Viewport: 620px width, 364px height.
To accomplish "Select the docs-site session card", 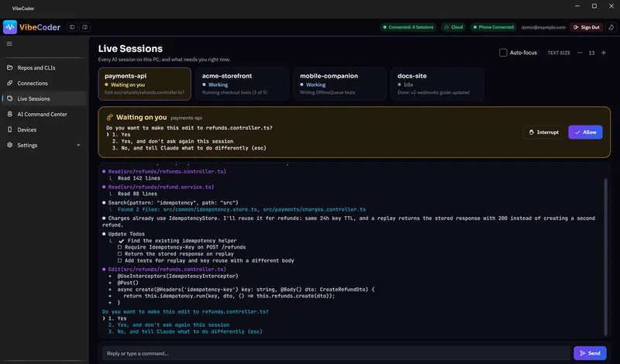I will (x=438, y=84).
